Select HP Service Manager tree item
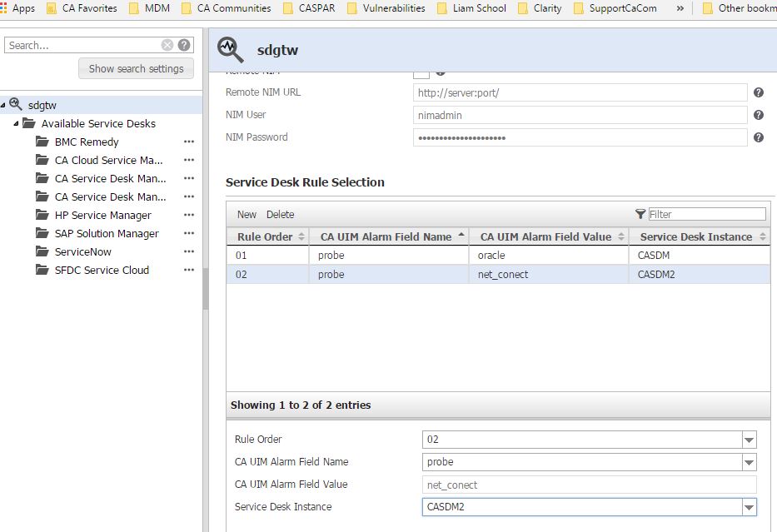Image resolution: width=777 pixels, height=532 pixels. (x=103, y=215)
